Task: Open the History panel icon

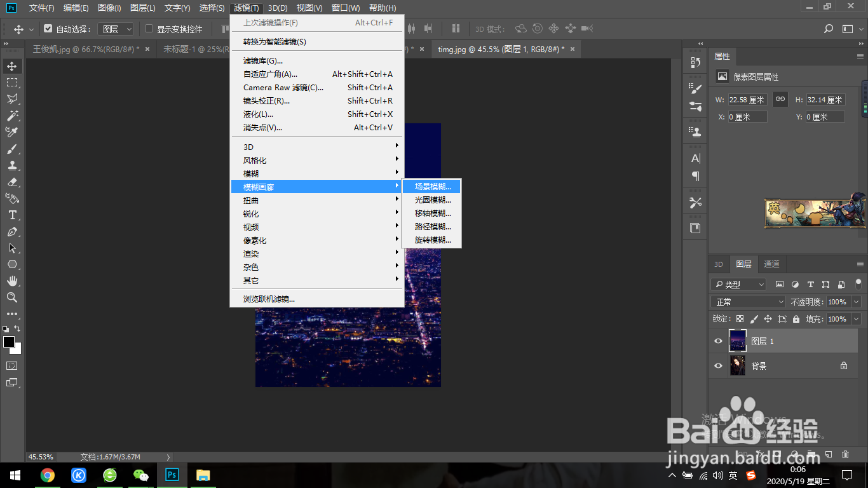Action: pos(696,62)
